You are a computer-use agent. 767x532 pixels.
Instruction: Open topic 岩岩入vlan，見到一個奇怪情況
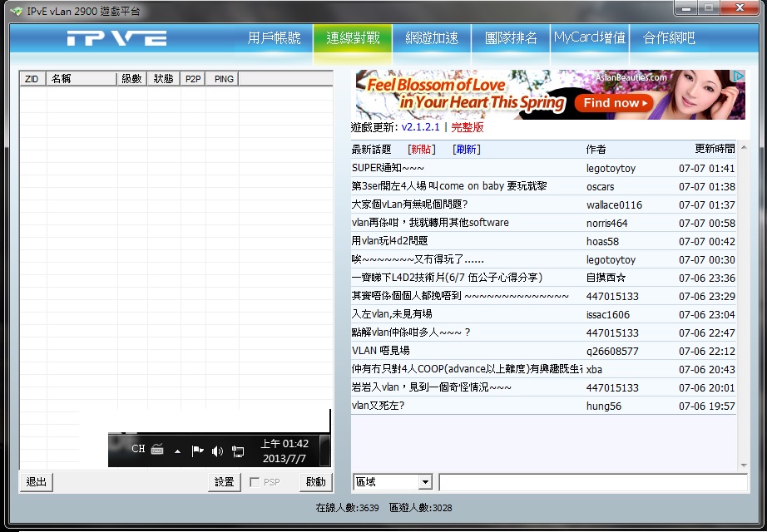coord(432,387)
